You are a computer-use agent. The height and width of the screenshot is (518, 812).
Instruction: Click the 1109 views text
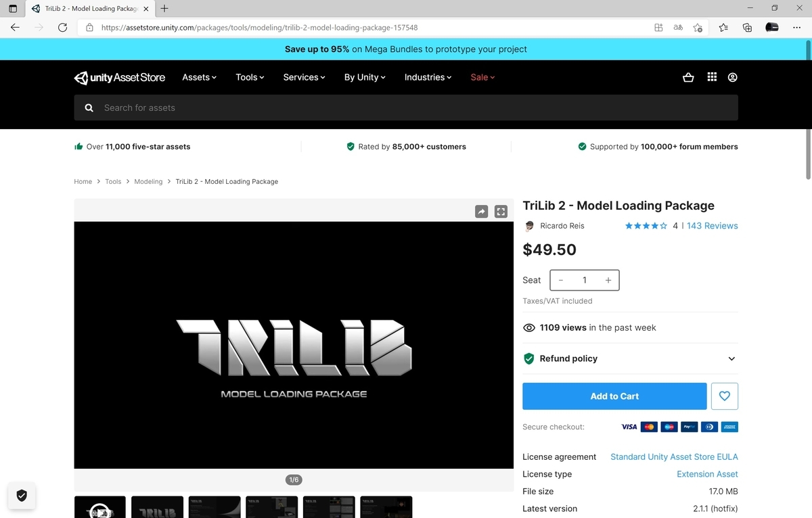[x=563, y=327]
